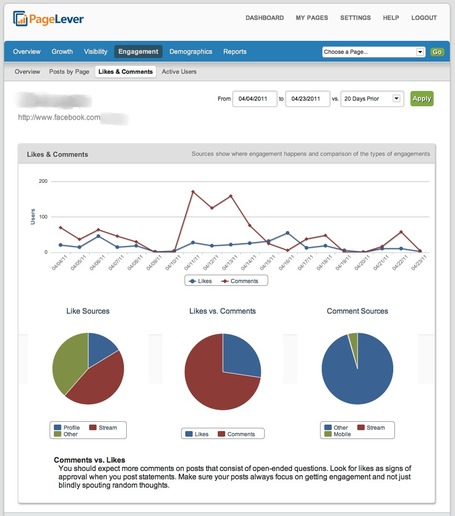Click the Comments peak point on 04/11/11
Viewport: 455px width, 516px height.
(x=193, y=192)
